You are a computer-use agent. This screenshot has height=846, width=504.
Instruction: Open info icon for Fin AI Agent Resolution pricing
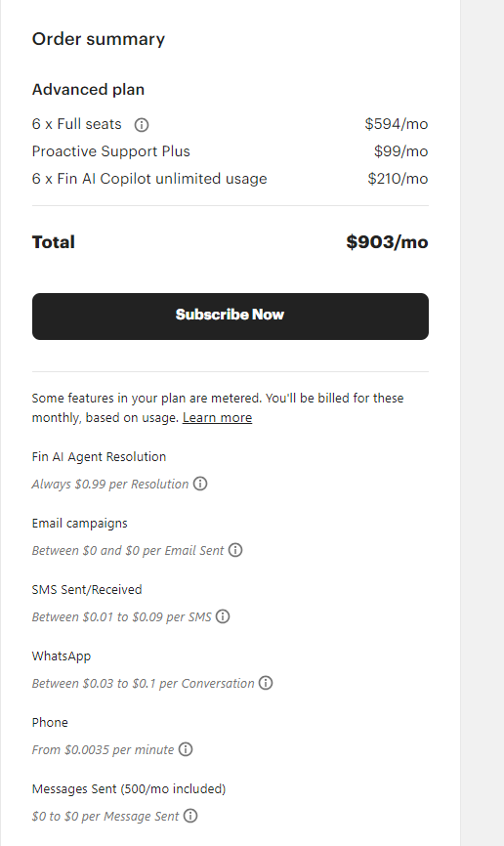tap(200, 484)
